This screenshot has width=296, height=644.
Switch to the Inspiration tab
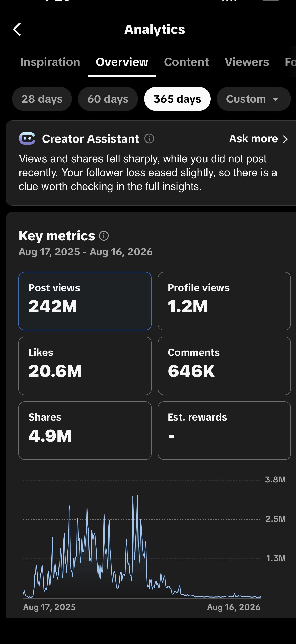[50, 62]
